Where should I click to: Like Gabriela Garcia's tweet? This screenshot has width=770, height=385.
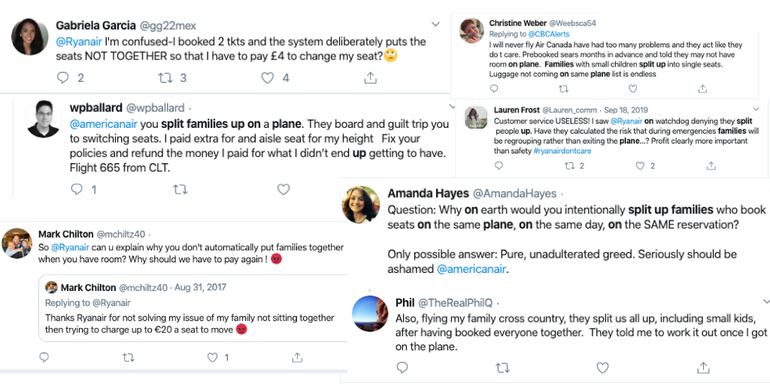click(x=267, y=78)
